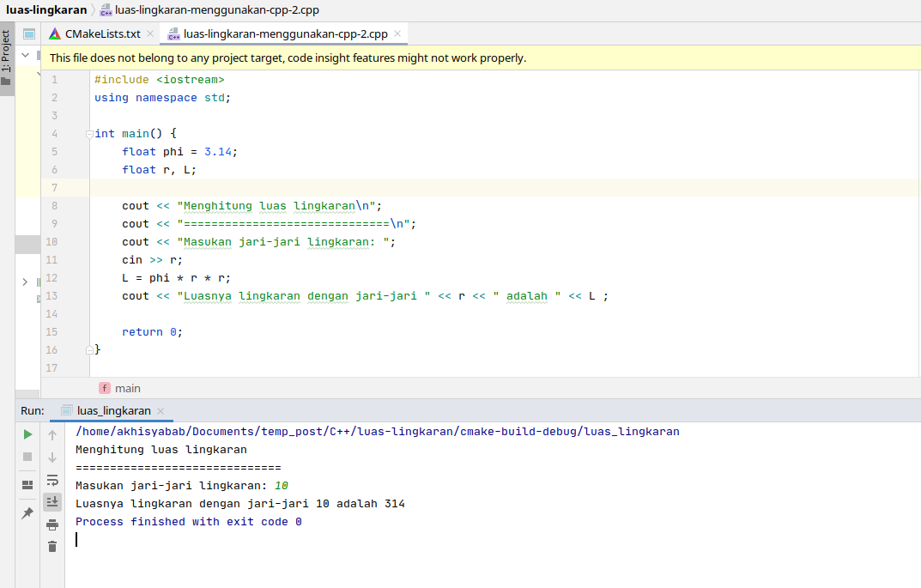The height and width of the screenshot is (588, 921).
Task: Click the main function icon in the breadcrumb
Action: click(x=104, y=388)
